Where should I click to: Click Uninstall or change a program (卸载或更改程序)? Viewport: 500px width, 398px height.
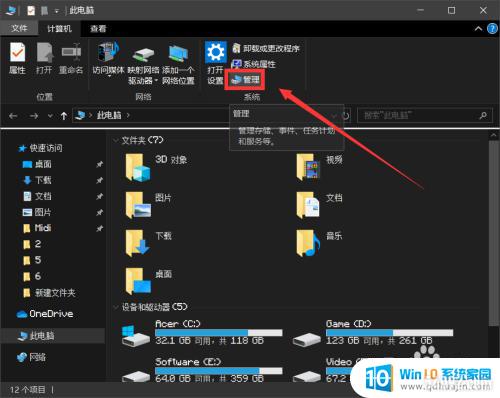point(266,49)
